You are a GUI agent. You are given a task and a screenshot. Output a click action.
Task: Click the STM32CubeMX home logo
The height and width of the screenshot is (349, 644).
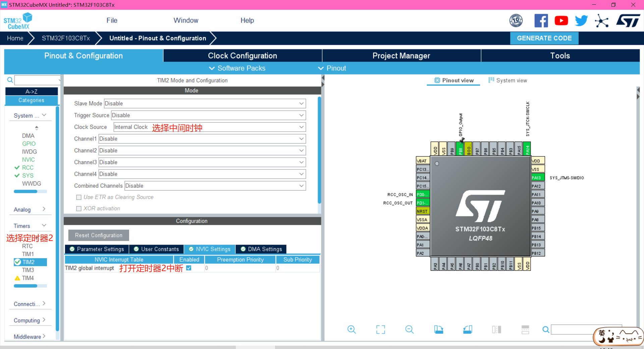(18, 21)
